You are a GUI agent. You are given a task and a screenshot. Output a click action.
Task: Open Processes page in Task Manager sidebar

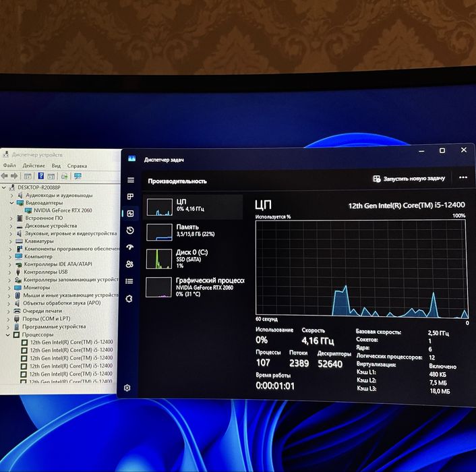tap(130, 197)
